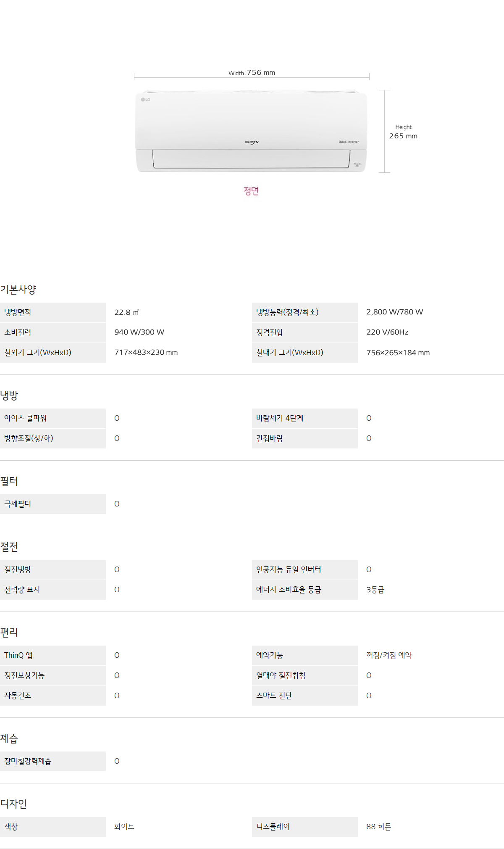Screen dimensions: 504x849
Task: Click the 아이스 쿨파워 feature label
Action: (x=26, y=418)
